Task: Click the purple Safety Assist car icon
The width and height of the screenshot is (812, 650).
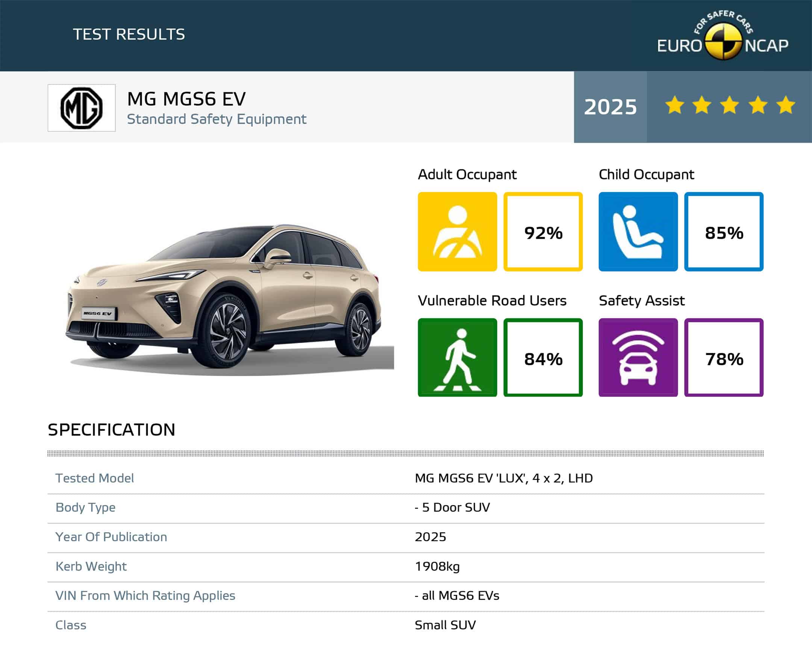Action: (x=638, y=358)
